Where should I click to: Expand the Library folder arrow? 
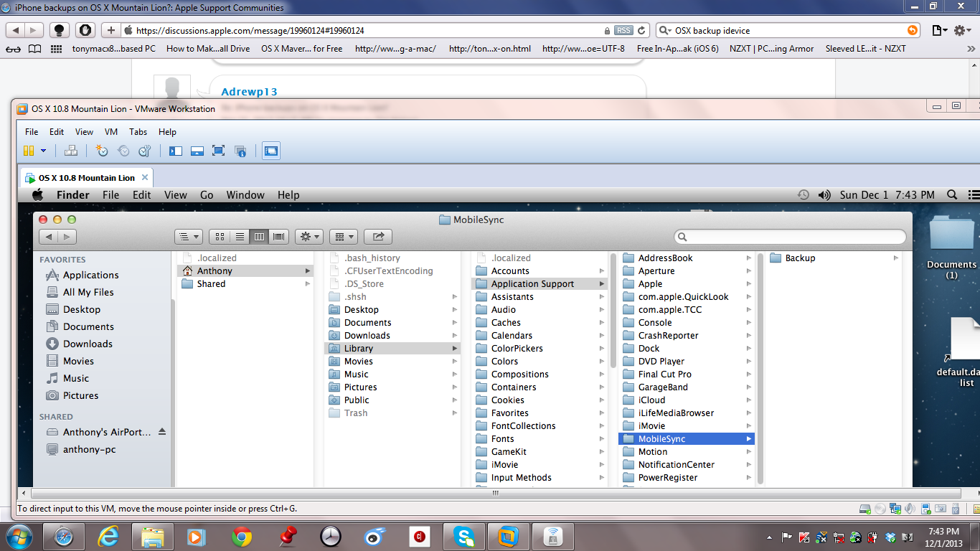click(x=454, y=349)
